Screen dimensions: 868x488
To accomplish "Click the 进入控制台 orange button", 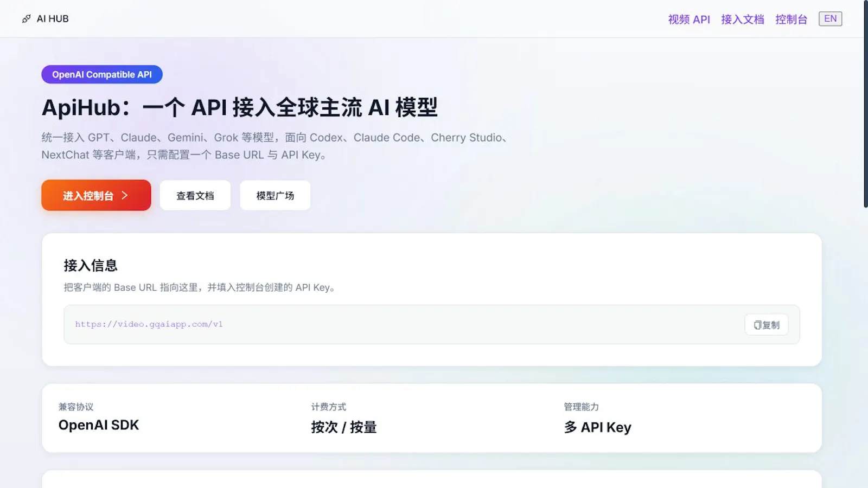I will click(96, 195).
